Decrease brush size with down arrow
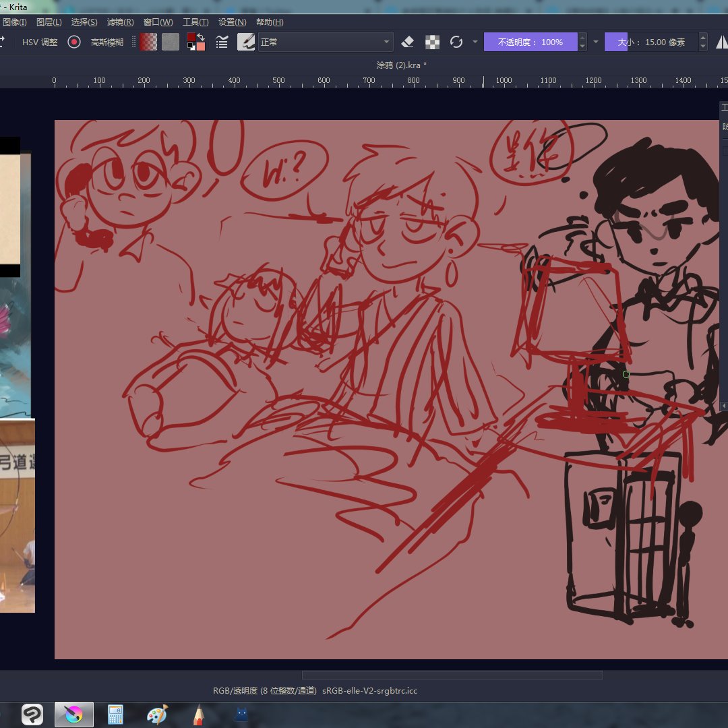 703,47
